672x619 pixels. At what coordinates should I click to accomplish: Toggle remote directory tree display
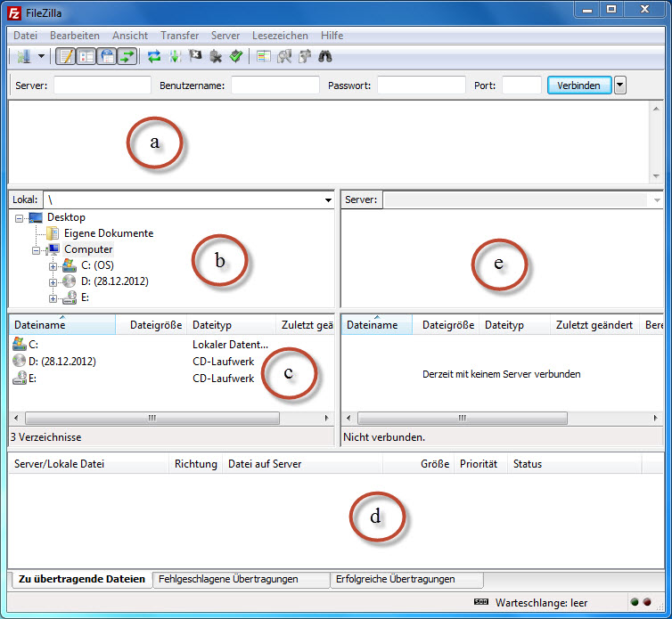(107, 56)
